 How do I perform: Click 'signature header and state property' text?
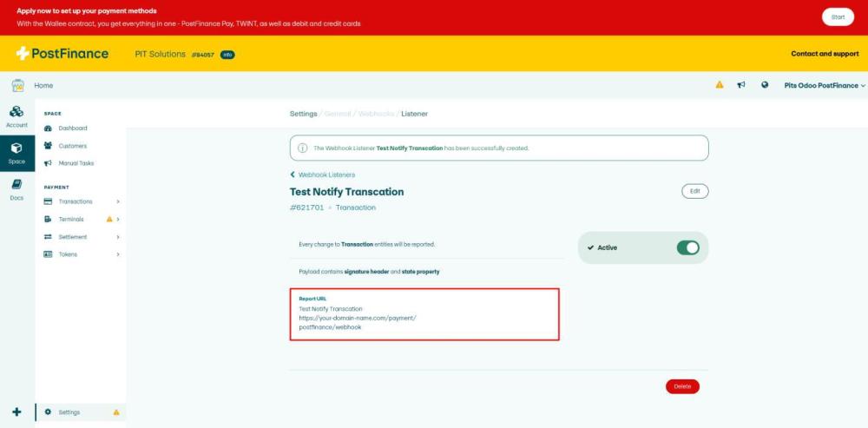pyautogui.click(x=392, y=272)
